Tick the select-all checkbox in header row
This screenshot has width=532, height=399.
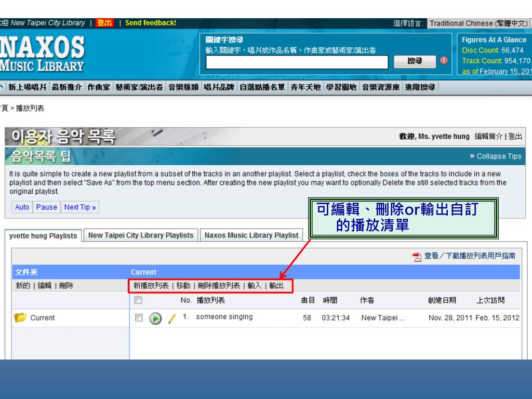tap(138, 300)
